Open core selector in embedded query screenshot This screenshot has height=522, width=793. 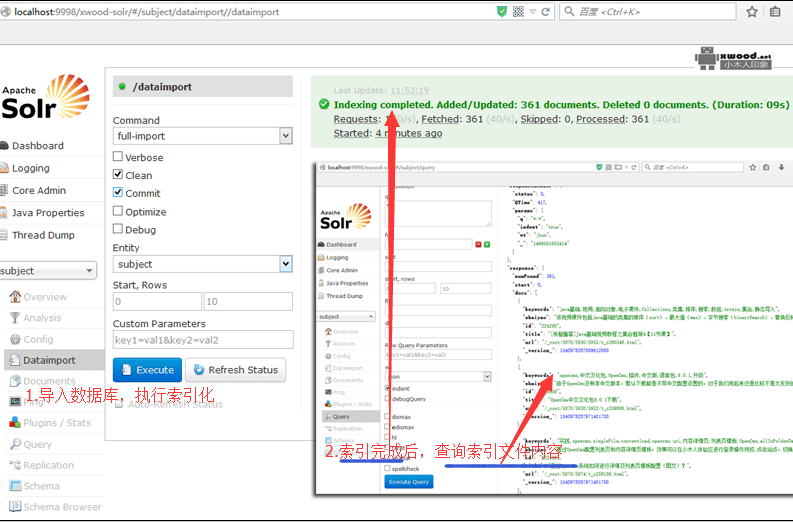pyautogui.click(x=346, y=317)
